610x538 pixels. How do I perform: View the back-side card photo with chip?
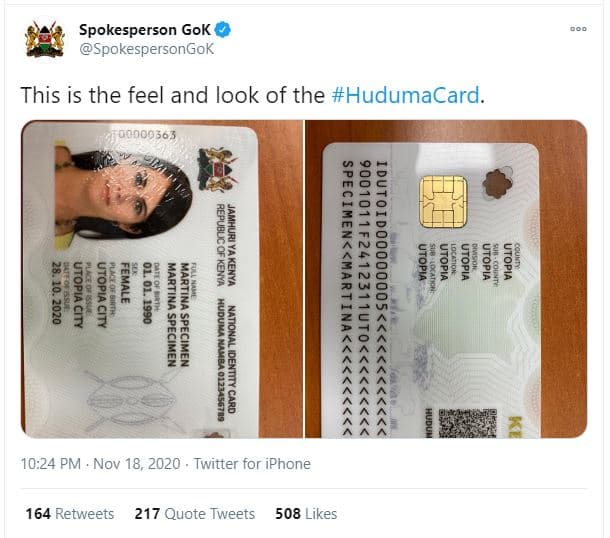pyautogui.click(x=446, y=279)
